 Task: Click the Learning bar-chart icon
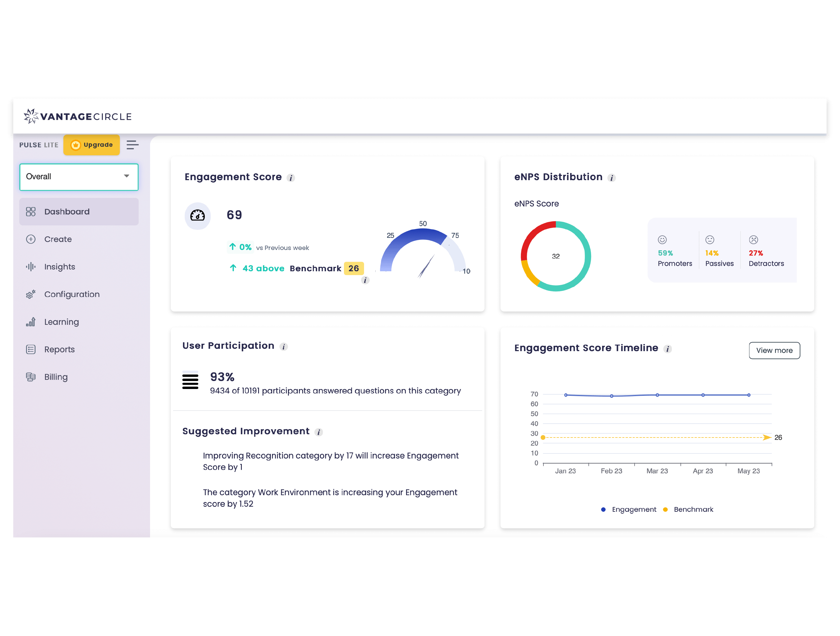(31, 322)
